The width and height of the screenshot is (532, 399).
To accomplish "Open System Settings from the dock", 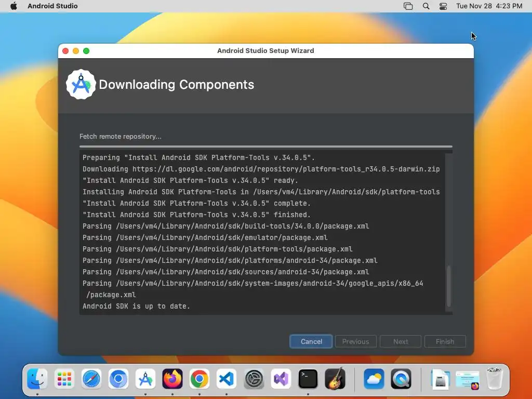I will click(254, 379).
